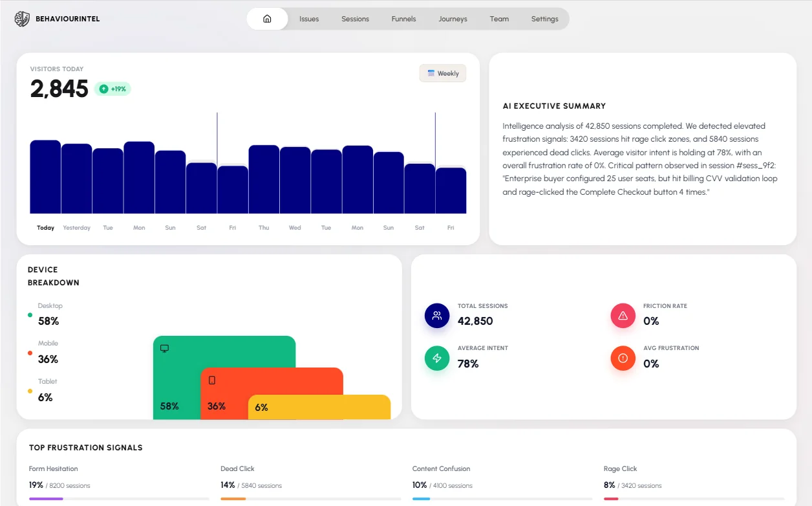Click the Avg Frustration 0% value
The width and height of the screenshot is (812, 506).
click(x=651, y=364)
